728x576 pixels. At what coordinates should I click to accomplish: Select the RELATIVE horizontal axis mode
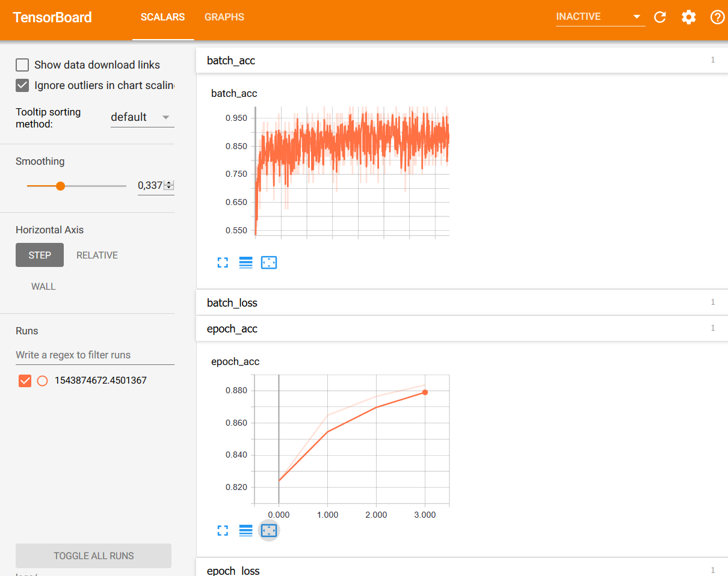coord(97,255)
